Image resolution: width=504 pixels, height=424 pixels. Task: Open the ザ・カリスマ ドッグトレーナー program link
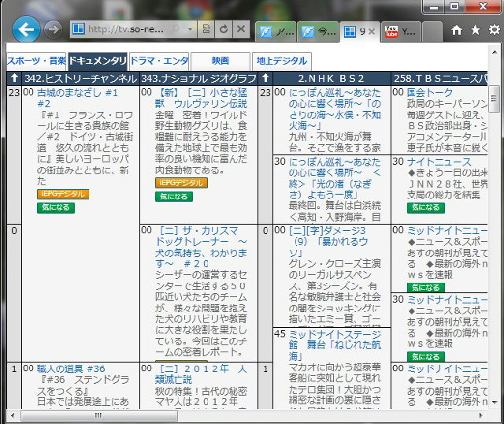201,247
